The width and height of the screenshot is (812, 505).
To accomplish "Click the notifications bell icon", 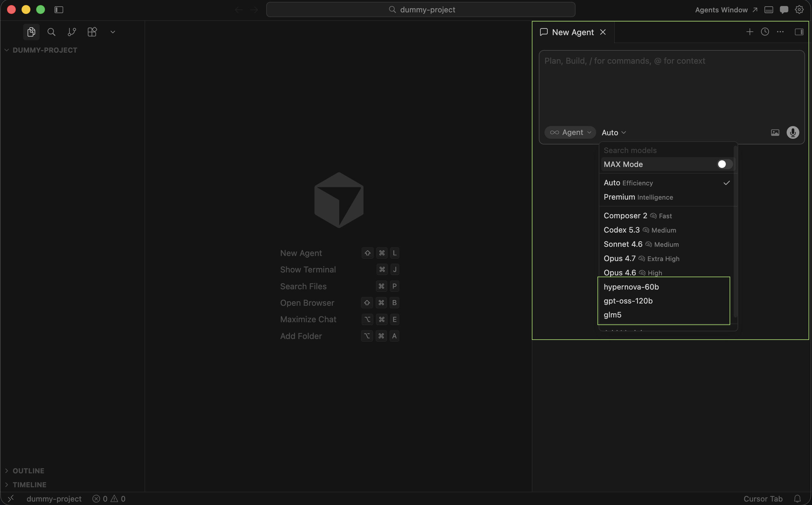I will pos(797,499).
